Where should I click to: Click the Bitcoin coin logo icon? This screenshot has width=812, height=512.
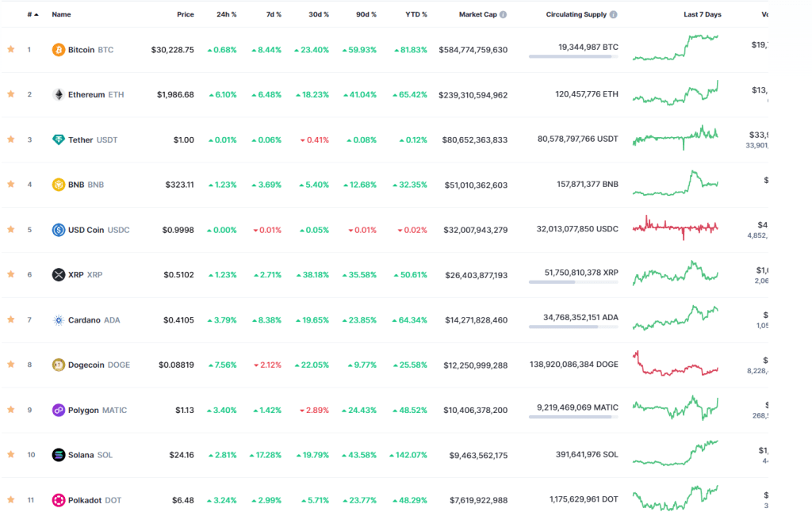pyautogui.click(x=59, y=50)
